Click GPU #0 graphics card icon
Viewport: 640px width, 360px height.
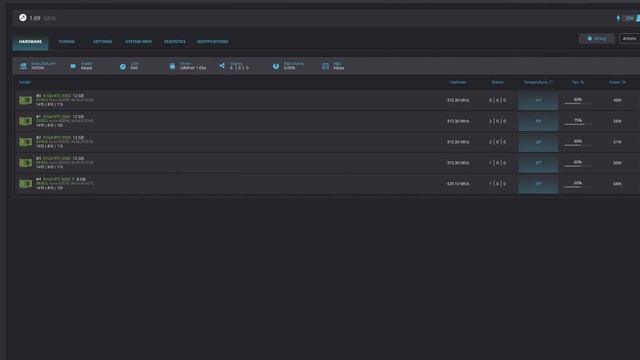point(26,100)
